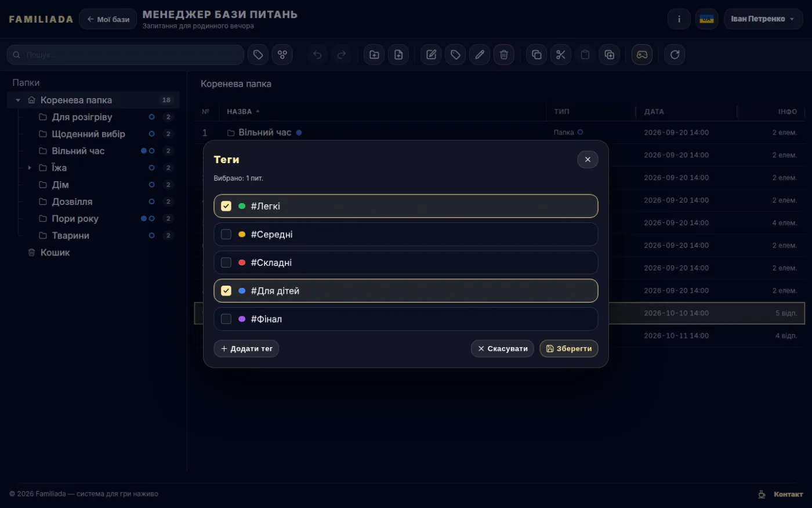Check the #Середні tag checkbox
Image resolution: width=812 pixels, height=508 pixels.
point(226,235)
